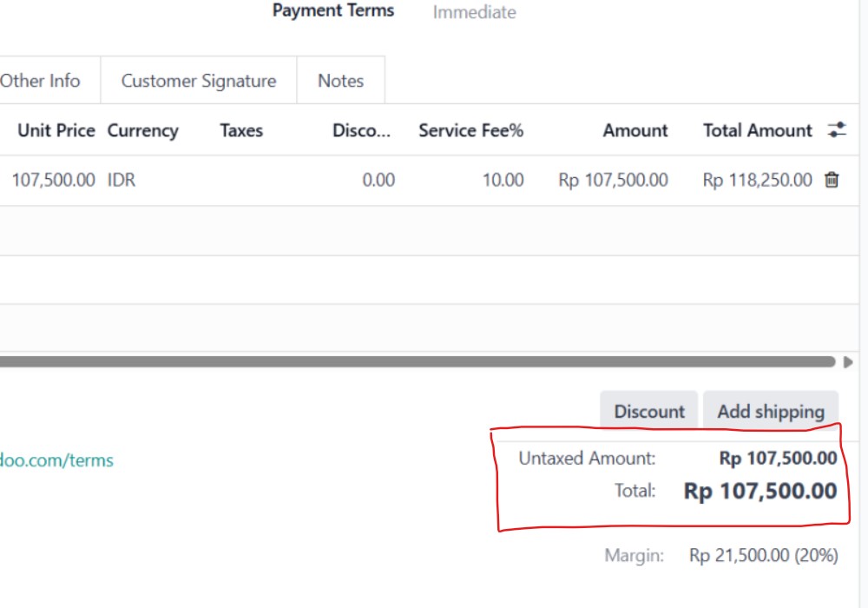
Task: Sort by Total Amount column header
Action: (757, 130)
